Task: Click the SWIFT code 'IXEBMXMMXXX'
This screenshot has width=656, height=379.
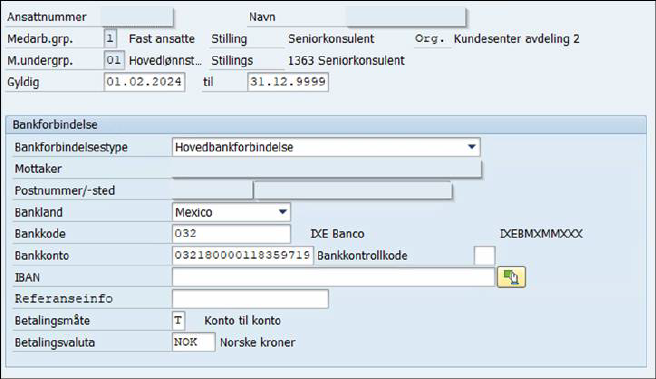Action: click(x=541, y=233)
